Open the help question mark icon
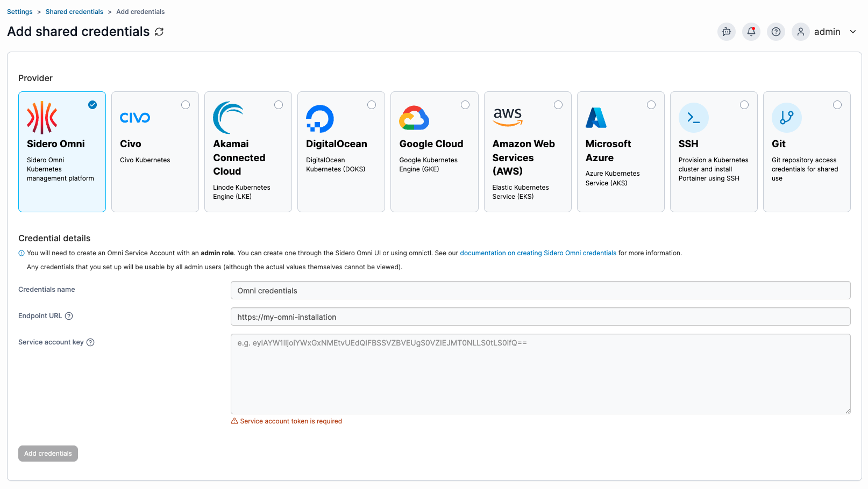The height and width of the screenshot is (489, 868). pyautogui.click(x=776, y=32)
